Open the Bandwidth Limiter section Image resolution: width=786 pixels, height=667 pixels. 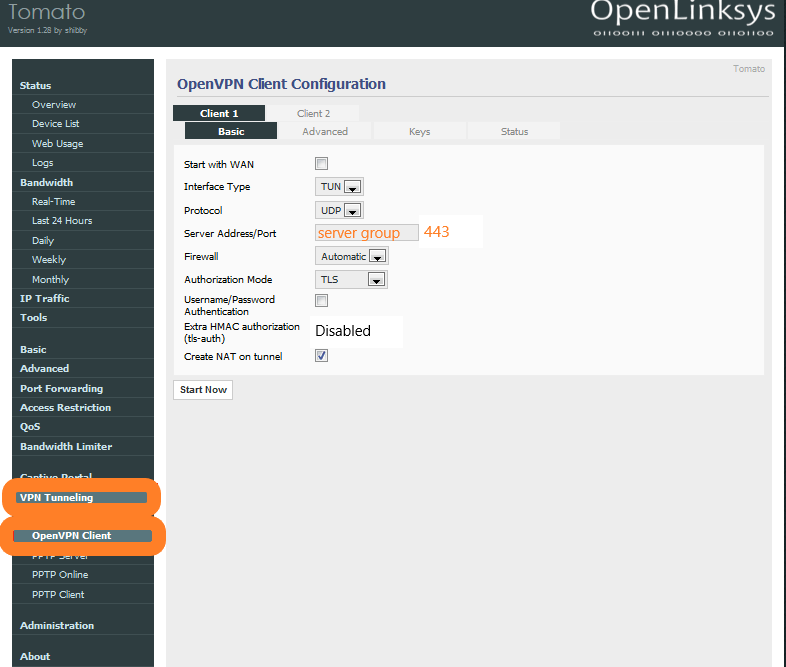[x=66, y=447]
